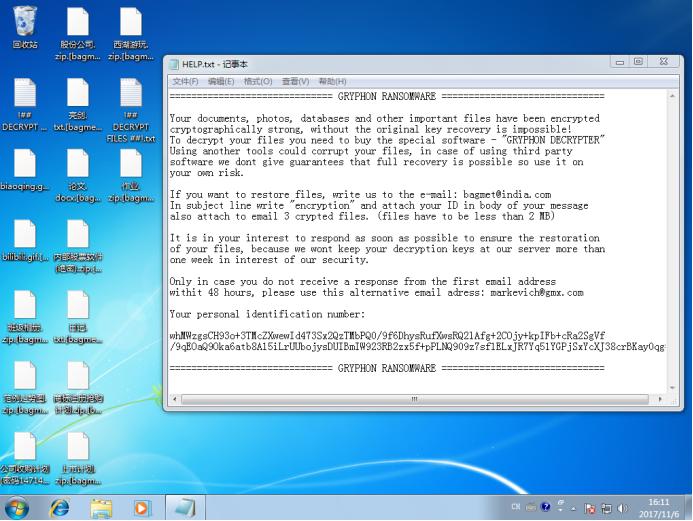
Task: Click the line beginning 'In subject line write'
Action: tap(379, 205)
